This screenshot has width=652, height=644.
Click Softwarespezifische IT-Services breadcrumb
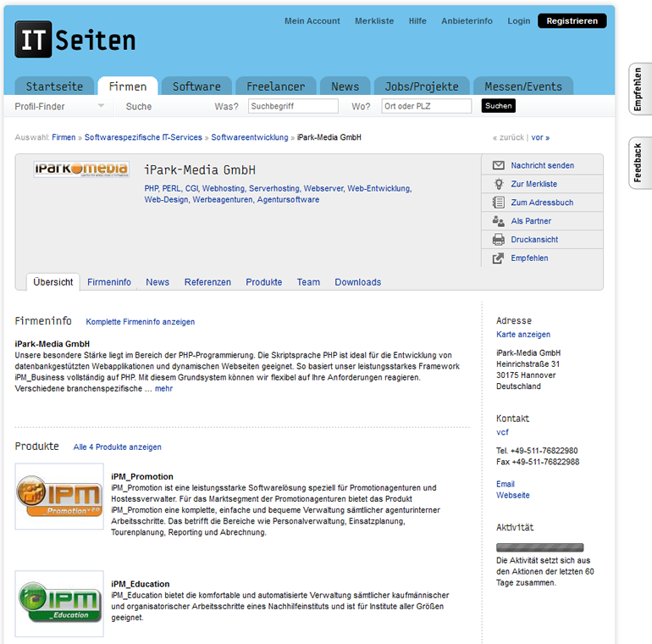(143, 137)
